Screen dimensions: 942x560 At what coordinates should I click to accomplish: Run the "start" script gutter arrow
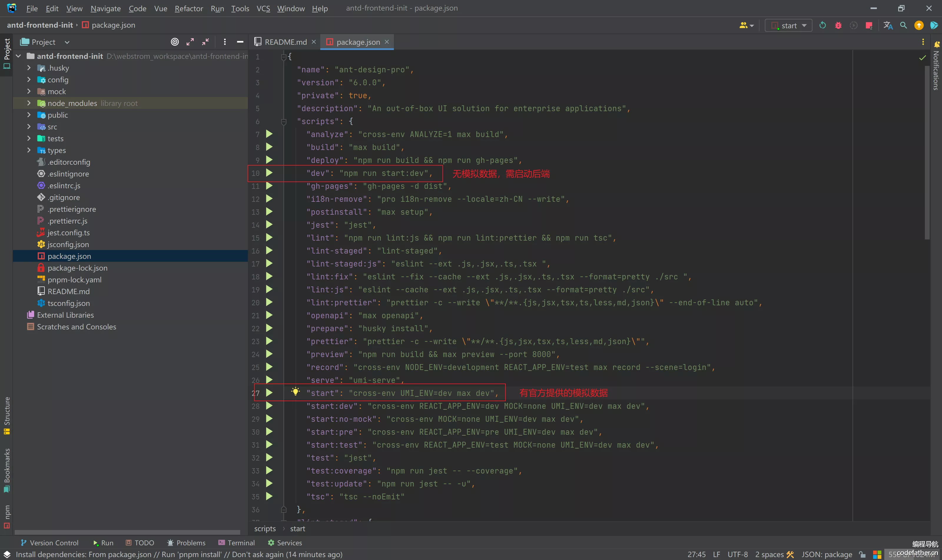269,393
